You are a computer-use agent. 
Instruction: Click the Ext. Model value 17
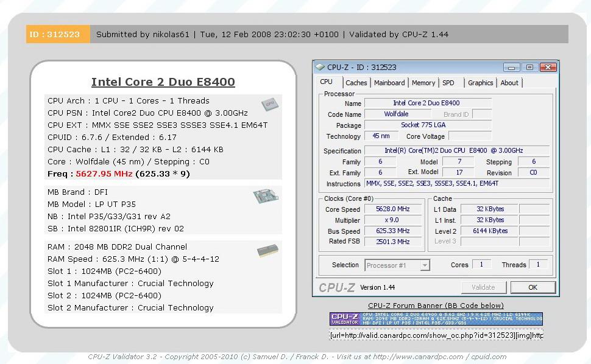click(x=458, y=172)
